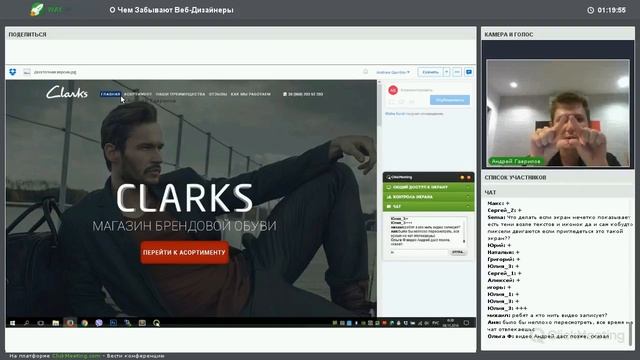Select КАК МЫ РАБОТАЕМ in site menu
This screenshot has height=360, width=640.
pyautogui.click(x=251, y=94)
